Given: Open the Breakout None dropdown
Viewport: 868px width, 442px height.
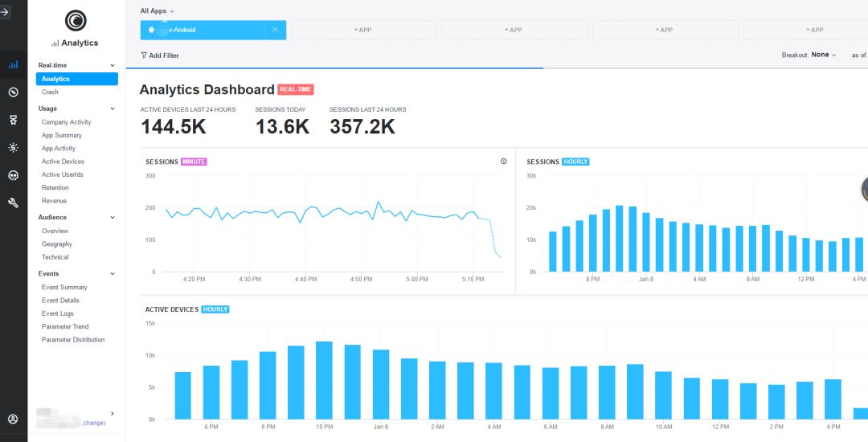Looking at the screenshot, I should 823,55.
